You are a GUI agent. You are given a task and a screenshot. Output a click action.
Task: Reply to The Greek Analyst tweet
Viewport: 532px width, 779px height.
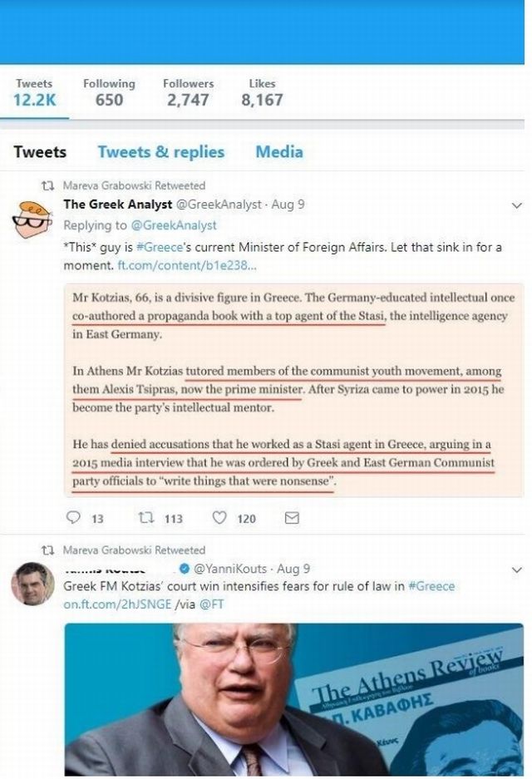coord(73,518)
